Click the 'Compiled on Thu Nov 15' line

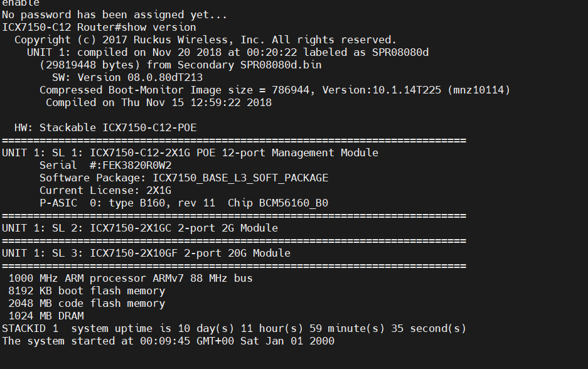tap(158, 102)
